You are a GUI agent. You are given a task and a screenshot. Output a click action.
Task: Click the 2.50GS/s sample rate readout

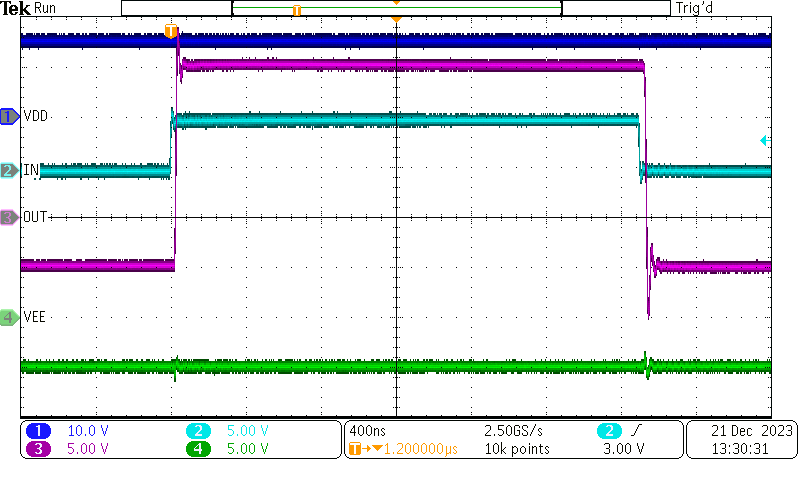click(516, 431)
